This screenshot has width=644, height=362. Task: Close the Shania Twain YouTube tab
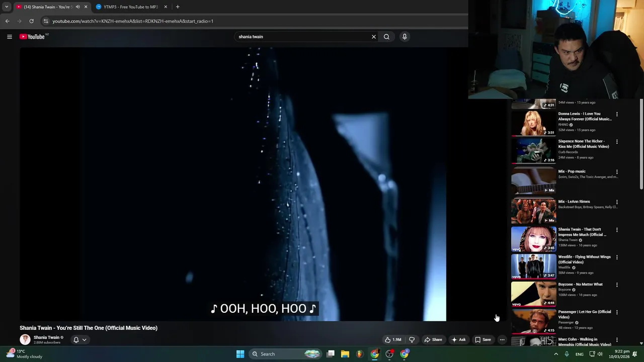[86, 7]
